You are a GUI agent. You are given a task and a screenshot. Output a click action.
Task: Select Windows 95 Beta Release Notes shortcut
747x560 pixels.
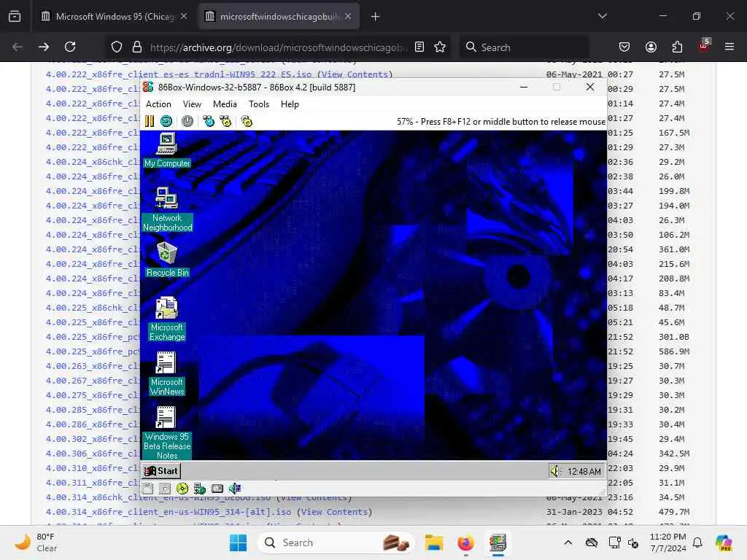coord(167,433)
